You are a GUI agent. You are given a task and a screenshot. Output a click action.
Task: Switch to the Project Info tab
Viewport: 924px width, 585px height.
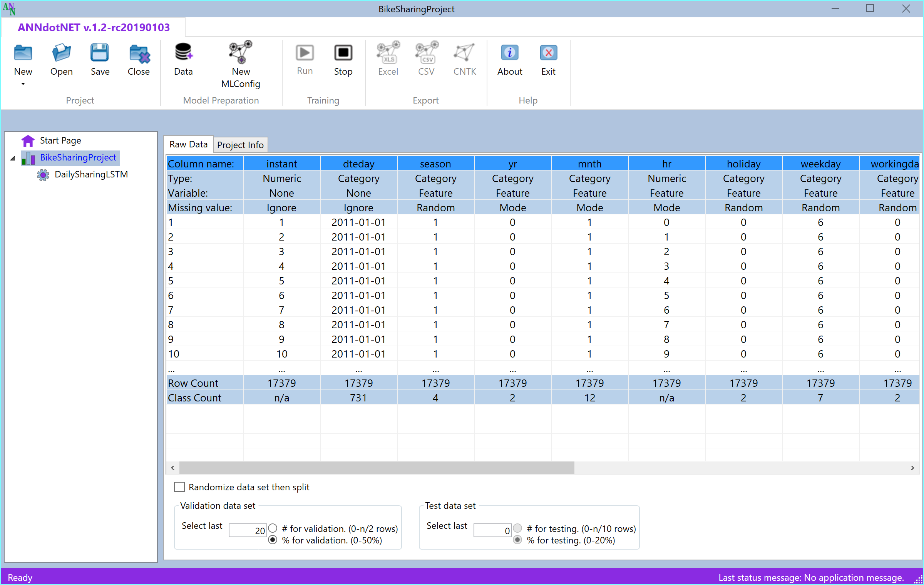coord(240,145)
